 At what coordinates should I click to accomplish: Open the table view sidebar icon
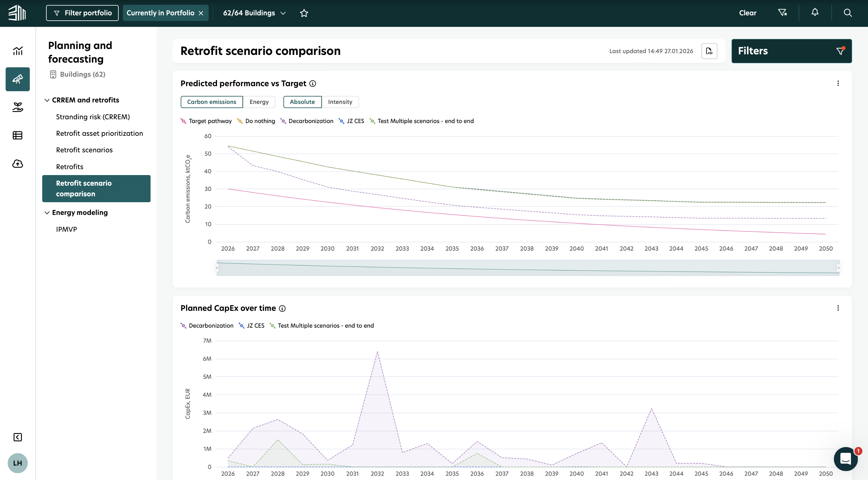tap(17, 135)
